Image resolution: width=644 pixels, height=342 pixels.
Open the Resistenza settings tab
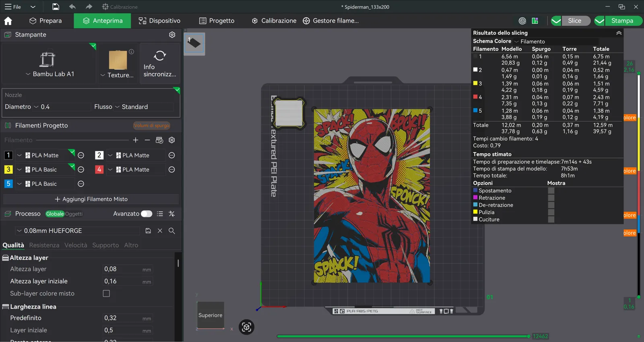click(44, 245)
